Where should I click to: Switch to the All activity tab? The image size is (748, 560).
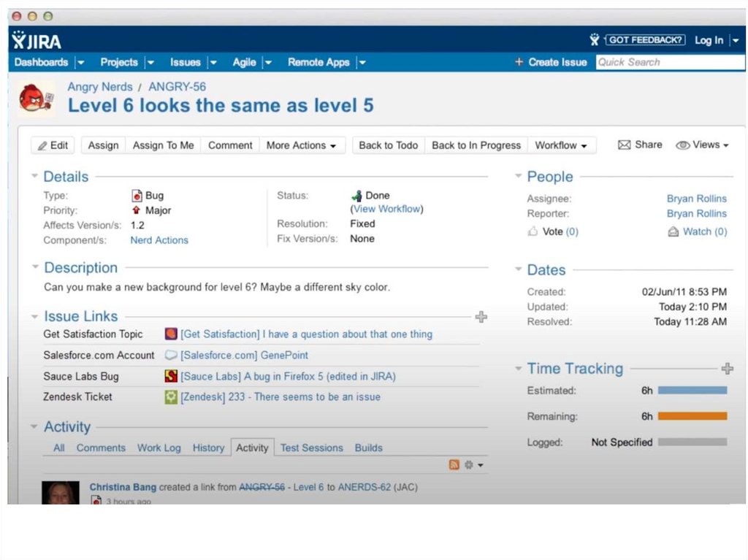[x=58, y=448]
